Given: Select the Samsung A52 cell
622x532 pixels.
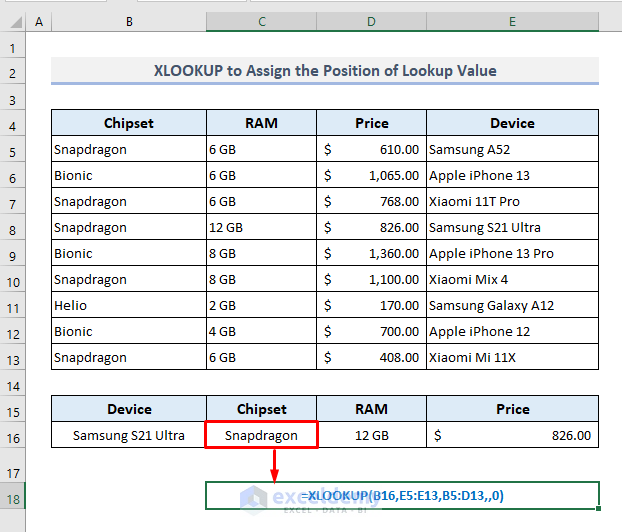Looking at the screenshot, I should [x=513, y=149].
